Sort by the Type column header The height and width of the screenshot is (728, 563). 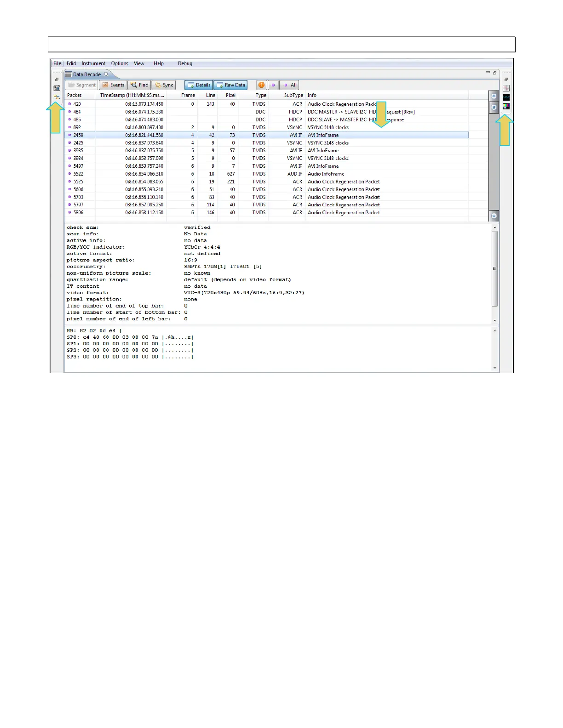pyautogui.click(x=253, y=95)
